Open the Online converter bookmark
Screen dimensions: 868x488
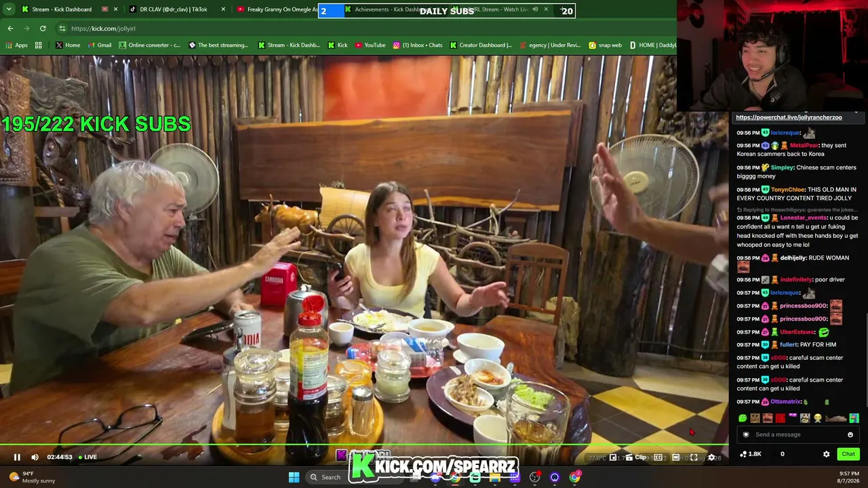coord(150,45)
